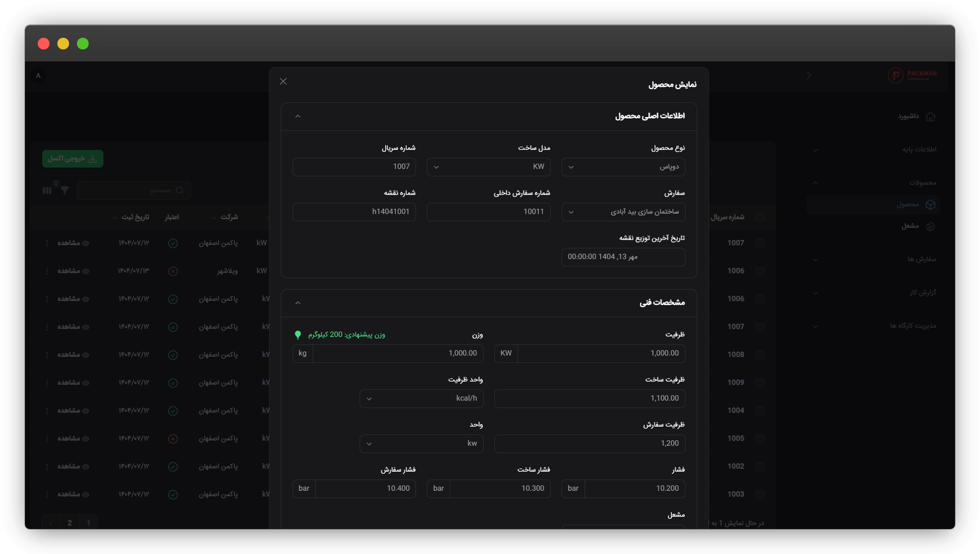Toggle the select-all header checkbox

click(760, 217)
